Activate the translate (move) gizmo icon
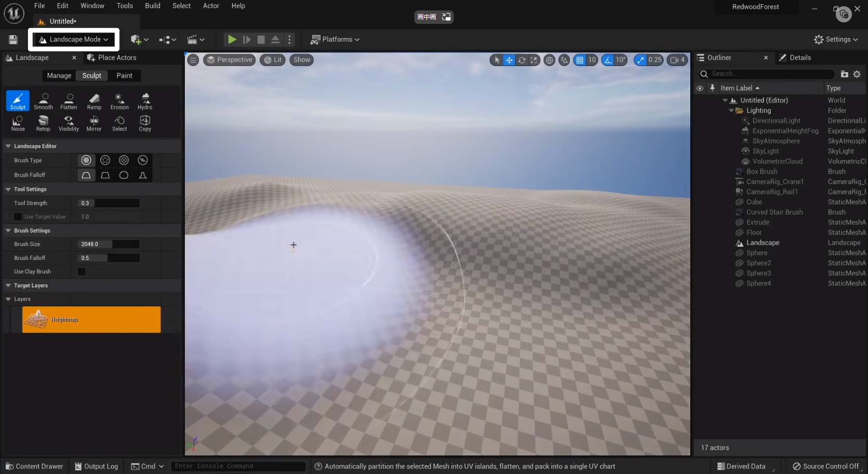The height and width of the screenshot is (474, 868). click(x=509, y=60)
